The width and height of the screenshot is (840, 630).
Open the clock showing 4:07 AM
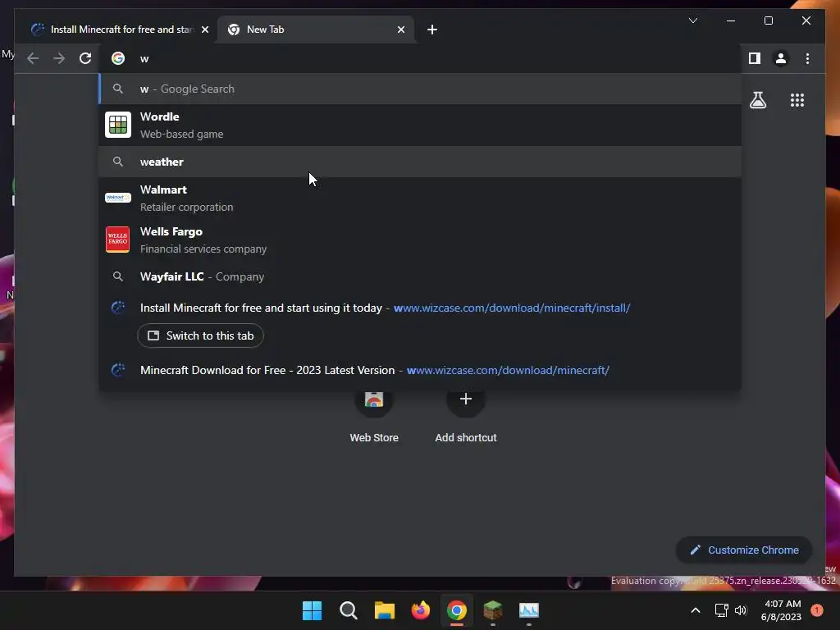781,610
